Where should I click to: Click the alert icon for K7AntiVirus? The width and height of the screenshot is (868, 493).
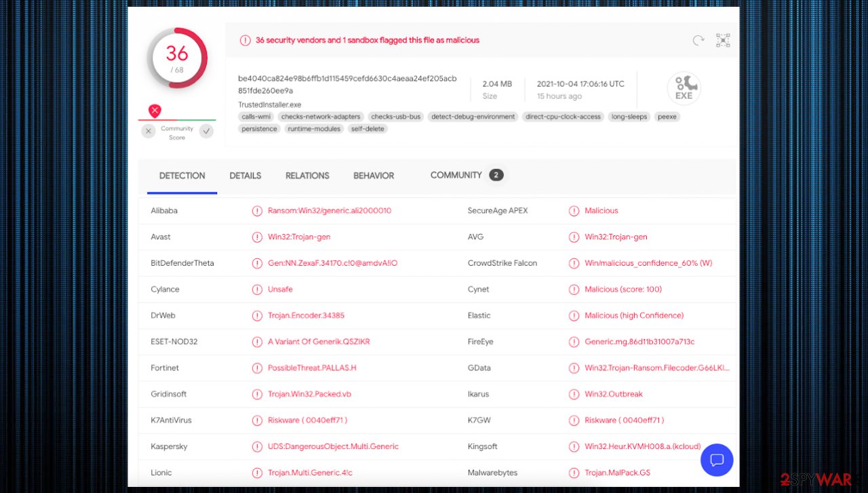point(257,420)
